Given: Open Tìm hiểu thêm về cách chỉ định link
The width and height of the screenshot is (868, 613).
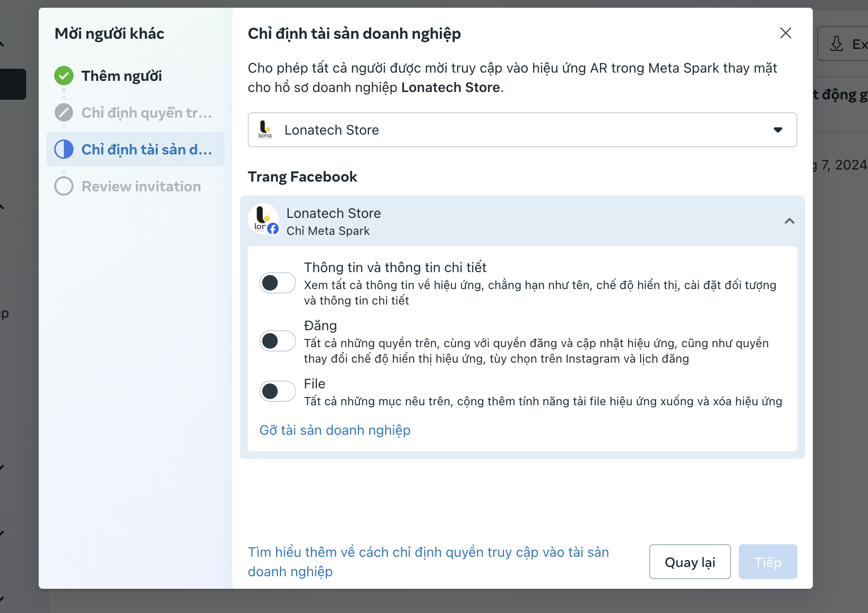Looking at the screenshot, I should point(428,562).
